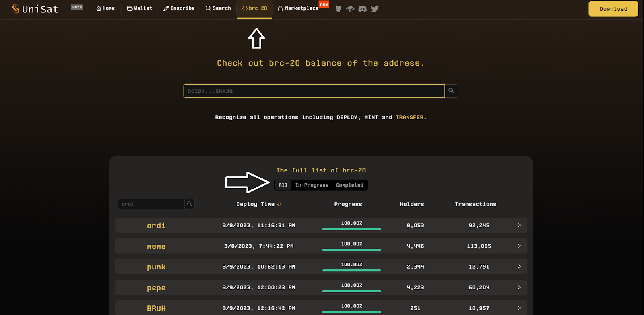Open the GitBook docs icon
The height and width of the screenshot is (315, 644).
click(x=350, y=9)
